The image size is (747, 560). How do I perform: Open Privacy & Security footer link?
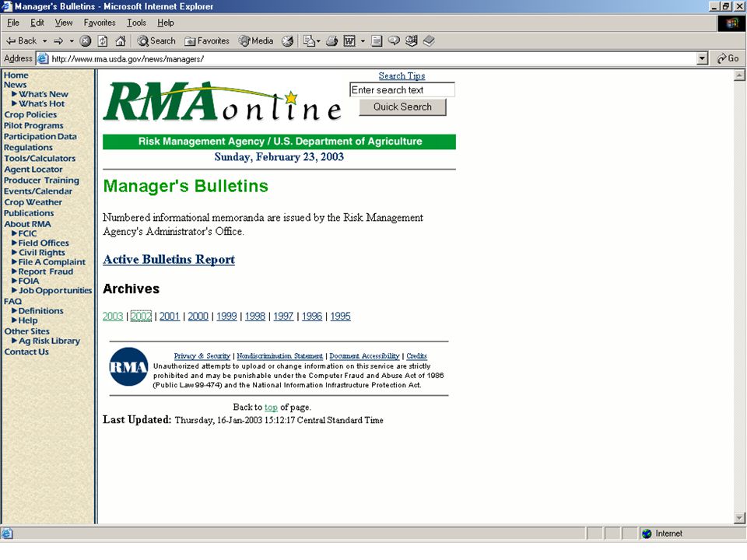[x=202, y=355]
